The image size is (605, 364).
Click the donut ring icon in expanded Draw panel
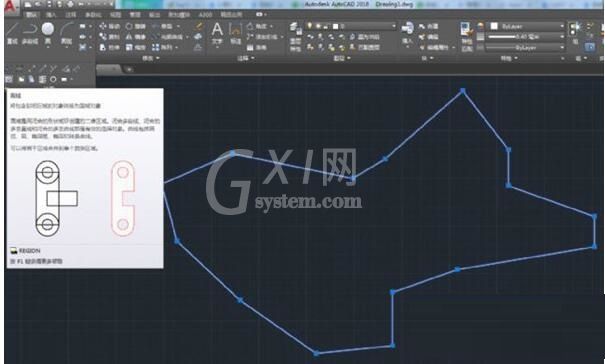pos(53,79)
